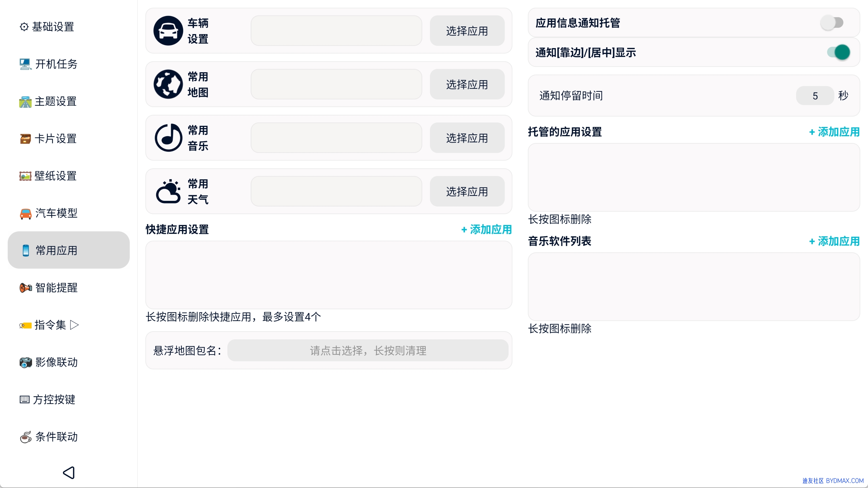Click the phone icon beside 常用应用
Image resolution: width=868 pixels, height=488 pixels.
(x=26, y=250)
